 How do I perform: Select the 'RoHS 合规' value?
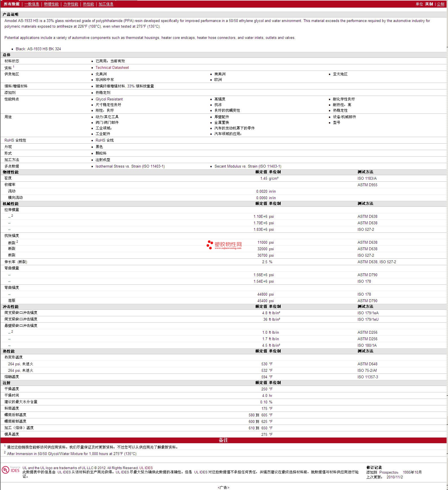104,140
